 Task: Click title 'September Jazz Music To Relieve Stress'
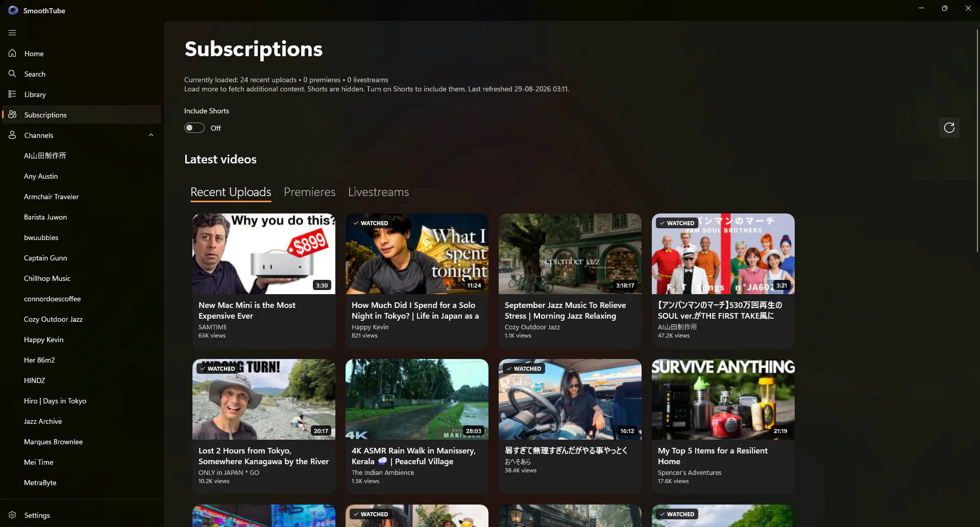pyautogui.click(x=565, y=310)
